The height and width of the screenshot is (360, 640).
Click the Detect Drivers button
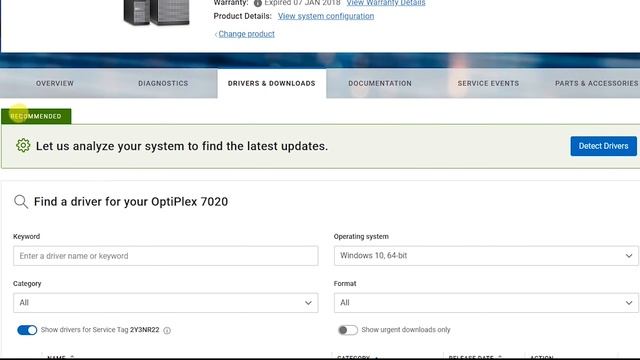point(603,146)
